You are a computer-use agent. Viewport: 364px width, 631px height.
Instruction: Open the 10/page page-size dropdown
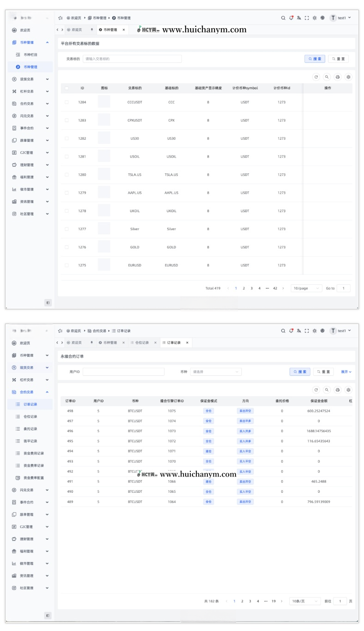(306, 288)
